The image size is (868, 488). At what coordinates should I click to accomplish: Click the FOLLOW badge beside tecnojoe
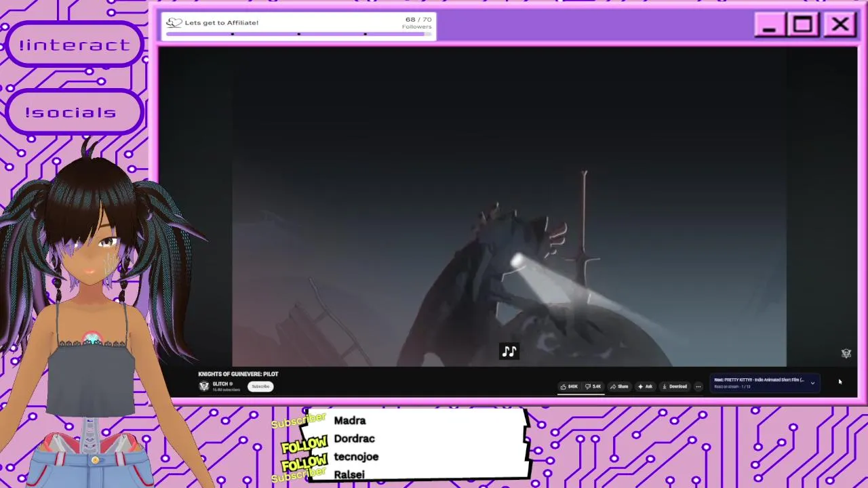tap(304, 462)
